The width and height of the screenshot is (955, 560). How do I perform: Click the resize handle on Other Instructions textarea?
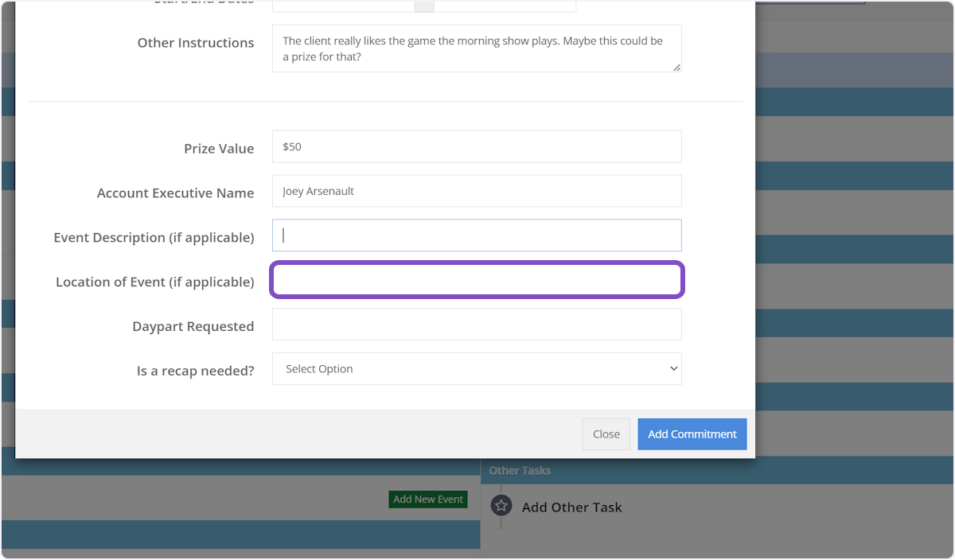click(676, 68)
